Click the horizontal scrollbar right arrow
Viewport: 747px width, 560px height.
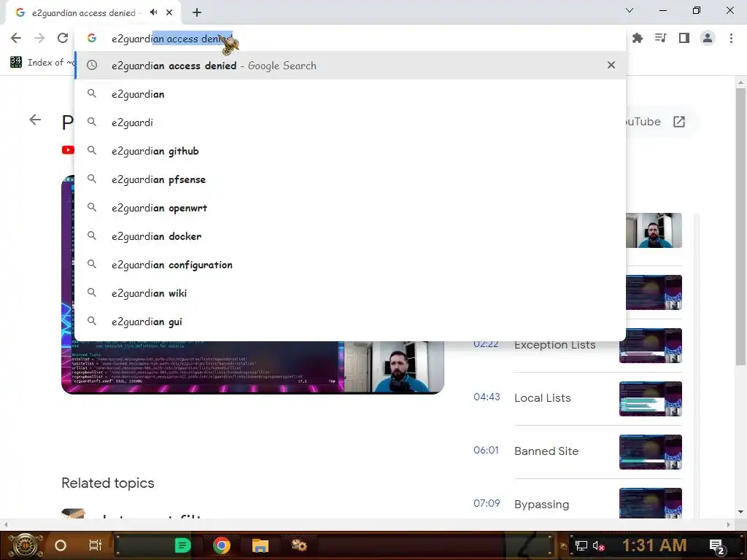[x=729, y=524]
